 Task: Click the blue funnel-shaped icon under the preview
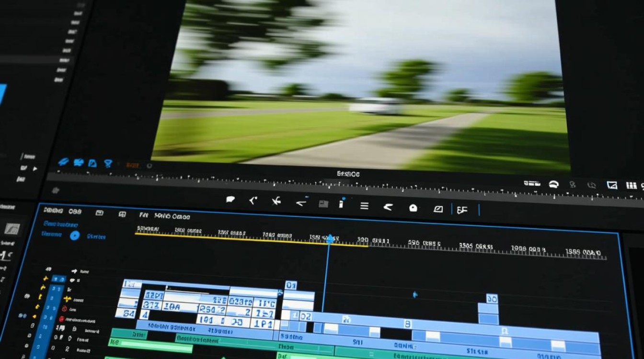click(108, 163)
